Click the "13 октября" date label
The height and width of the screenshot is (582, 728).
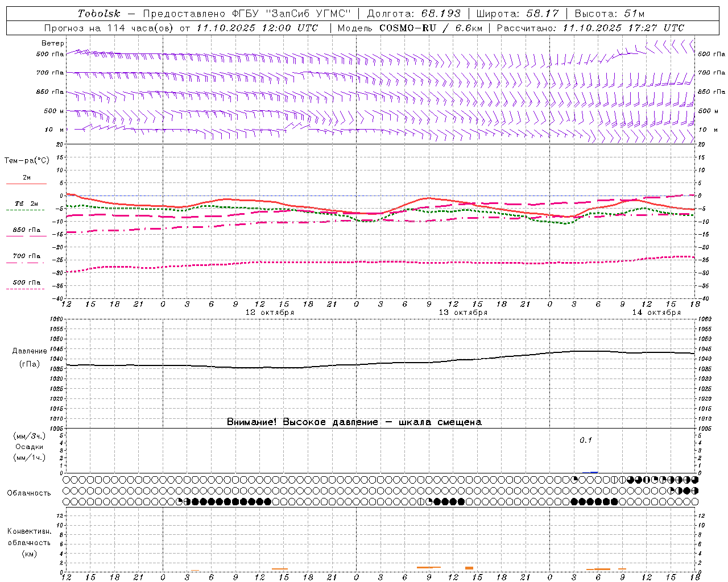(x=463, y=313)
